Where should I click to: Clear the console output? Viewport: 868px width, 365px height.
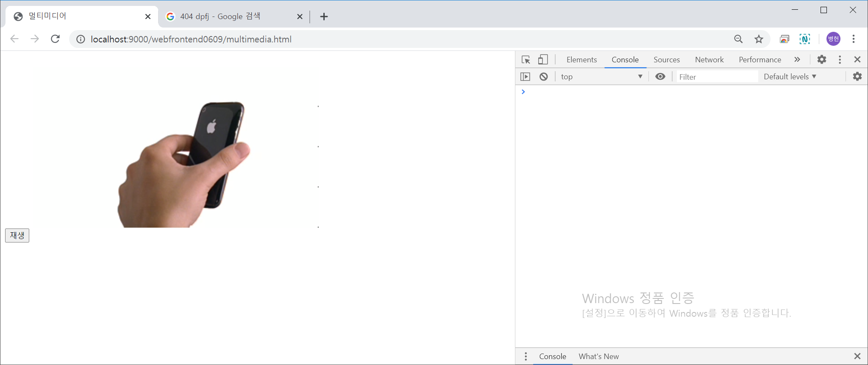pyautogui.click(x=544, y=77)
